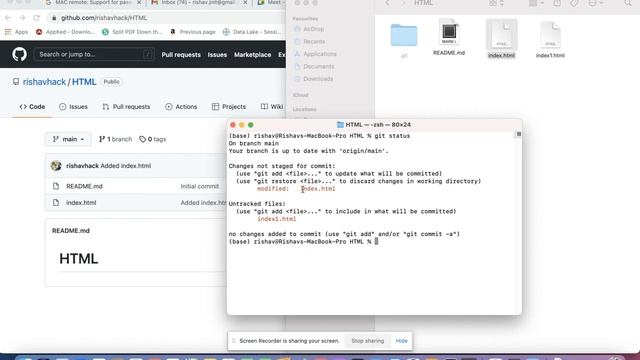The height and width of the screenshot is (360, 640).
Task: Click the Chrome back arrow
Action: point(9,18)
